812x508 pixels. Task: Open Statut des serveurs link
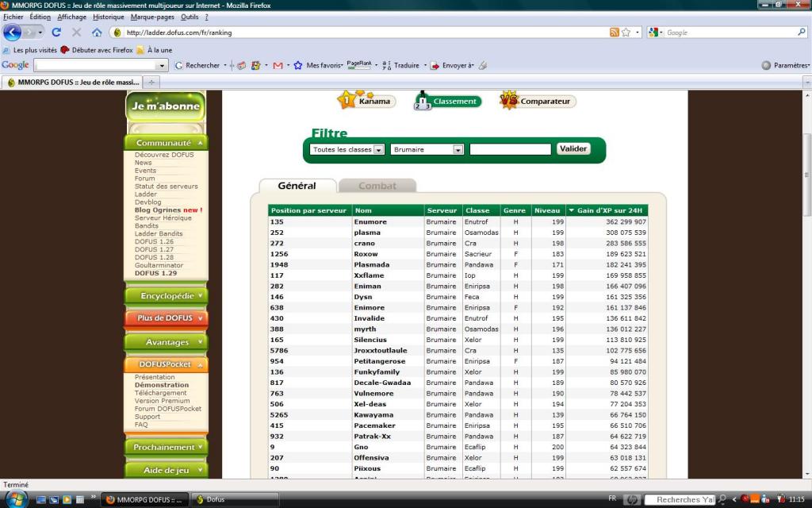tap(167, 186)
